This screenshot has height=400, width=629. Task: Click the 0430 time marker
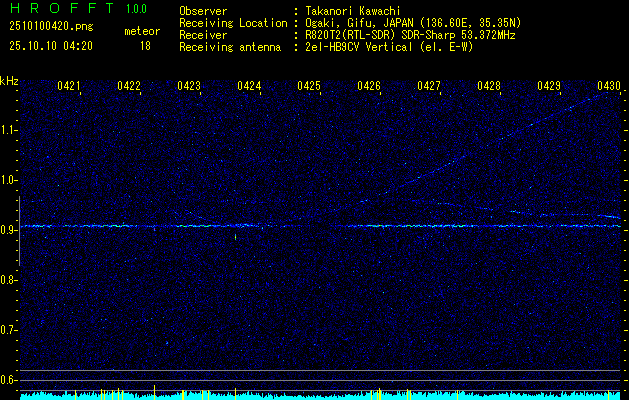coord(609,86)
